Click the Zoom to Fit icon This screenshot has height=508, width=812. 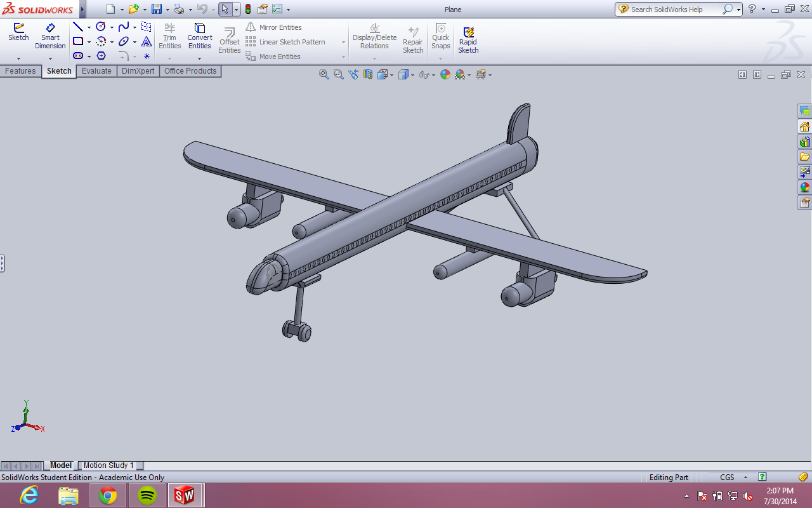pyautogui.click(x=324, y=74)
